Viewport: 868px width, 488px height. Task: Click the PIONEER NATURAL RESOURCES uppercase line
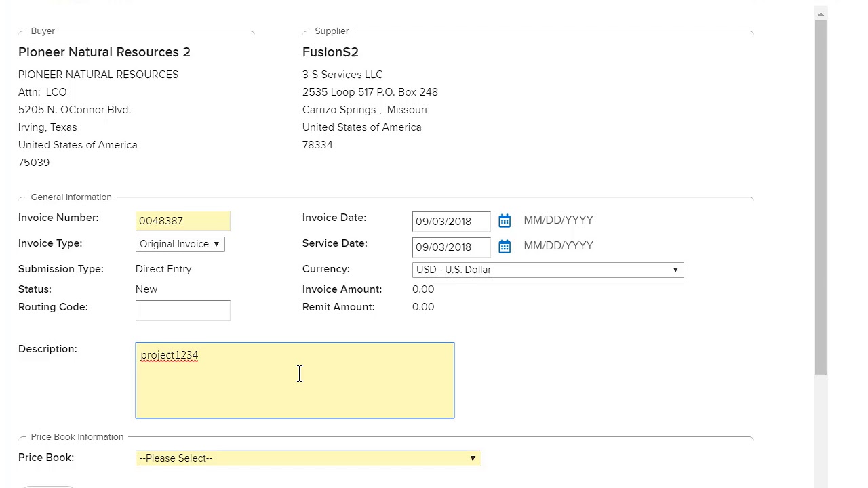pos(98,75)
